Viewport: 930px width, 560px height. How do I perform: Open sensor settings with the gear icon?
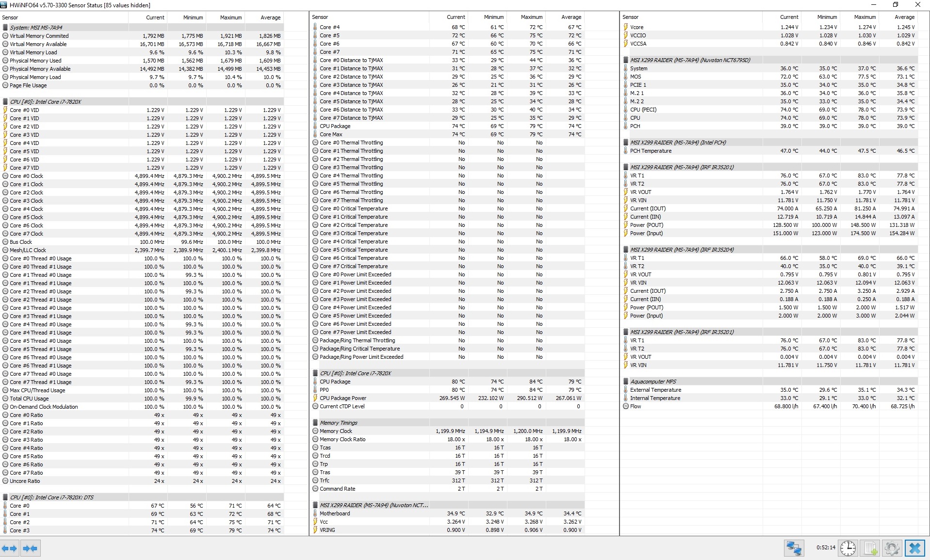[x=892, y=548]
